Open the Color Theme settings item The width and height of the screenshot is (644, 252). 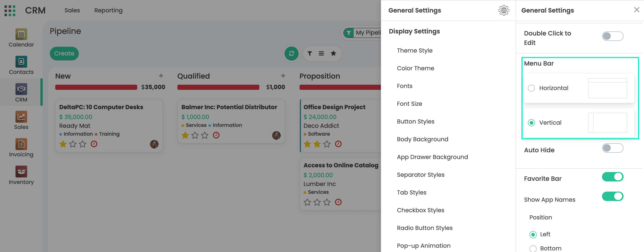[415, 68]
